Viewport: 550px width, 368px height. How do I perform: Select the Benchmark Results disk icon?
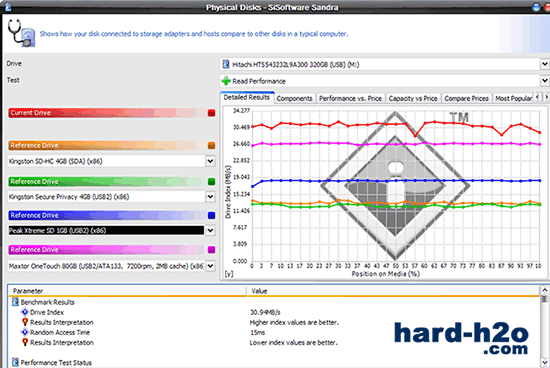point(15,302)
